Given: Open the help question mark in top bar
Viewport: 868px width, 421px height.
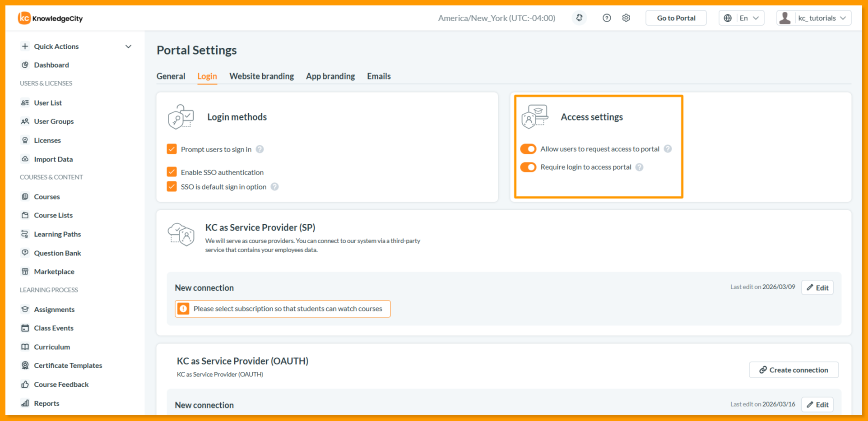Looking at the screenshot, I should tap(607, 18).
